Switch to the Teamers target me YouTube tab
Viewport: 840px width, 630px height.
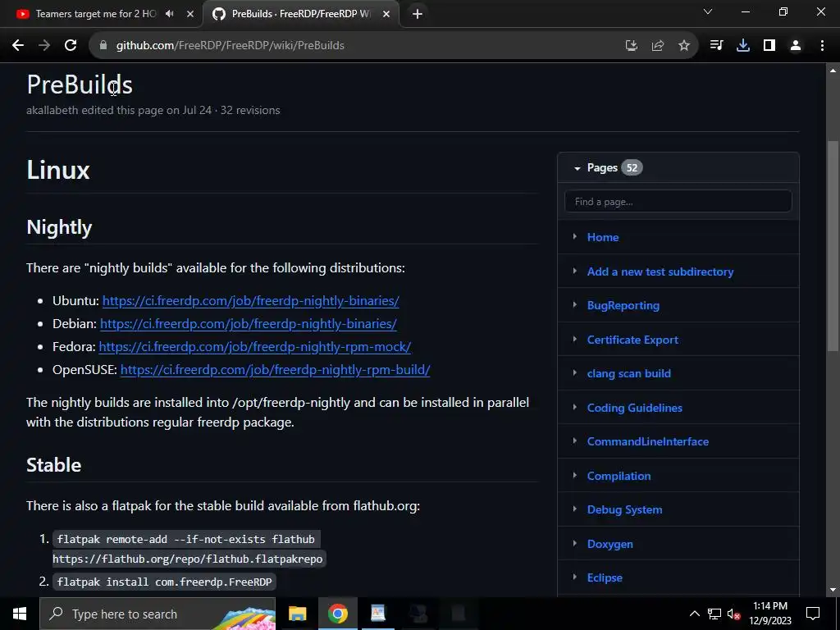coord(95,14)
